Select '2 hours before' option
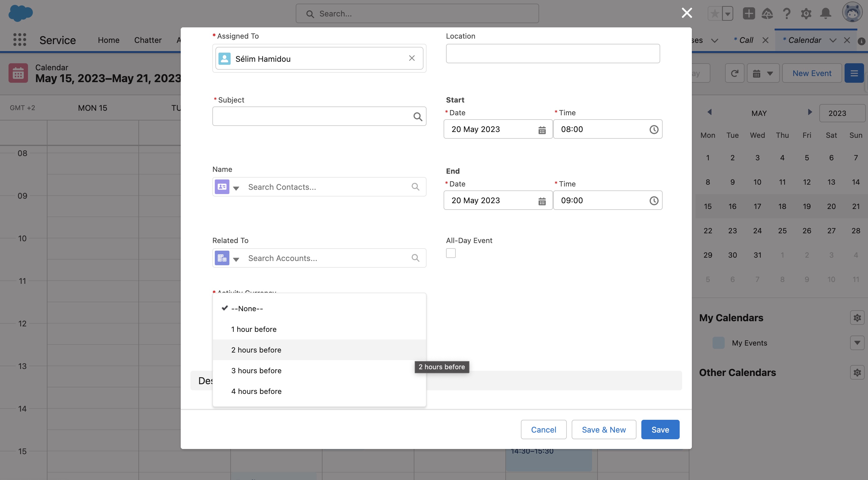This screenshot has width=868, height=480. [319, 350]
